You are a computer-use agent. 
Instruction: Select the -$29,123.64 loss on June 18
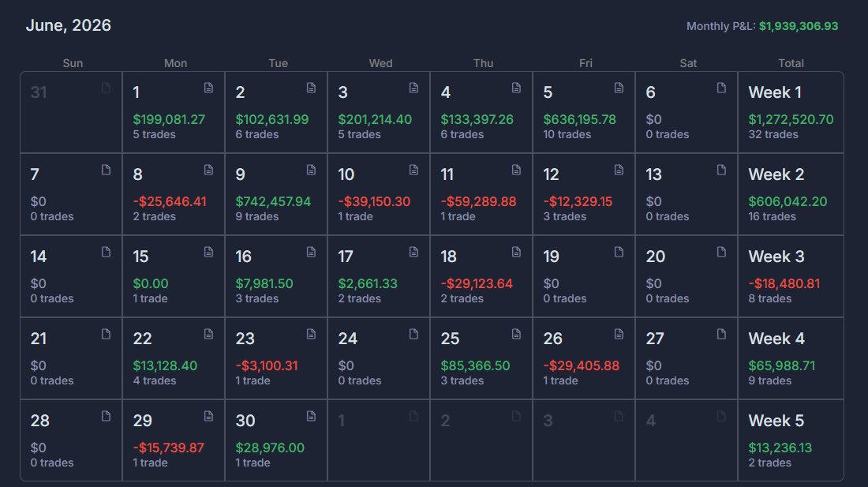(477, 283)
